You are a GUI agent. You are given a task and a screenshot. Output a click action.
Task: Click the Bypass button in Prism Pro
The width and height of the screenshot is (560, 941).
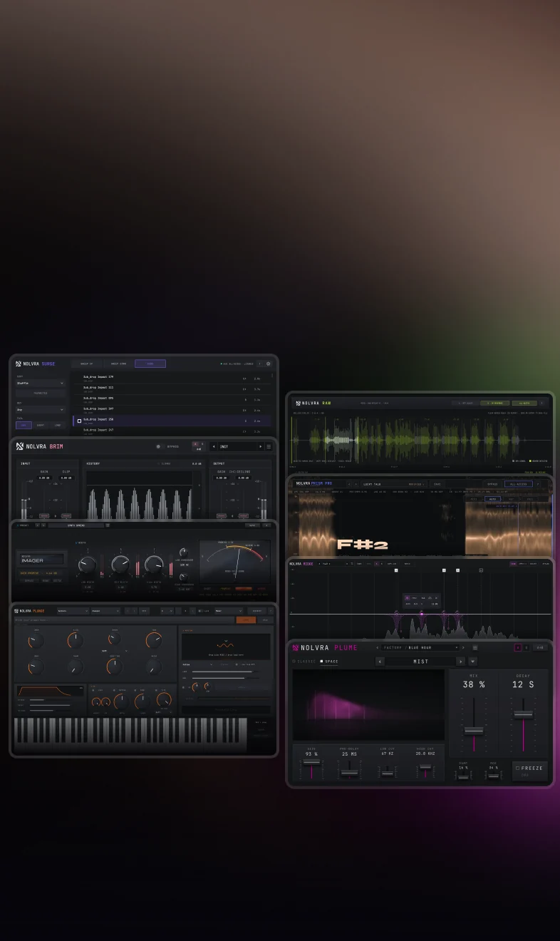click(x=492, y=484)
